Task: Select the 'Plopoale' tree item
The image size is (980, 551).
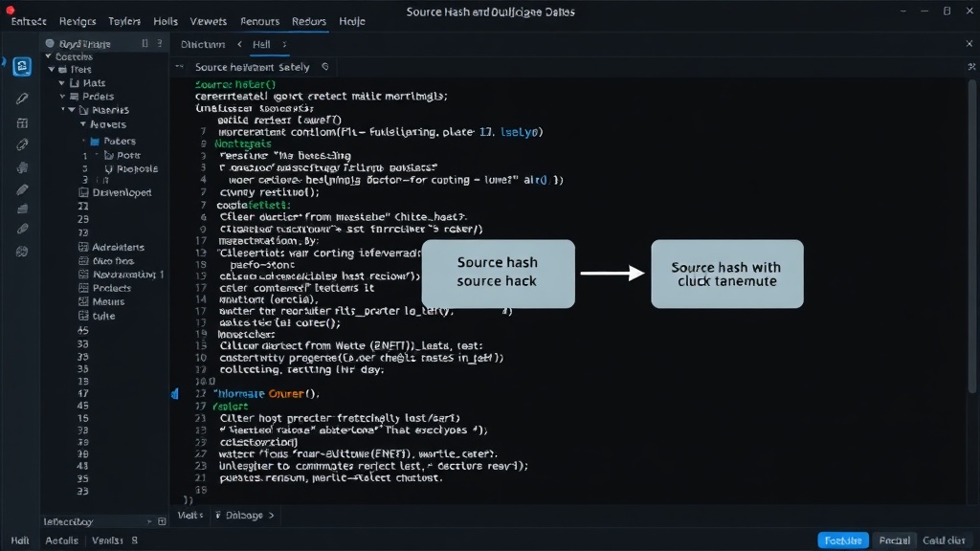Action: (137, 168)
